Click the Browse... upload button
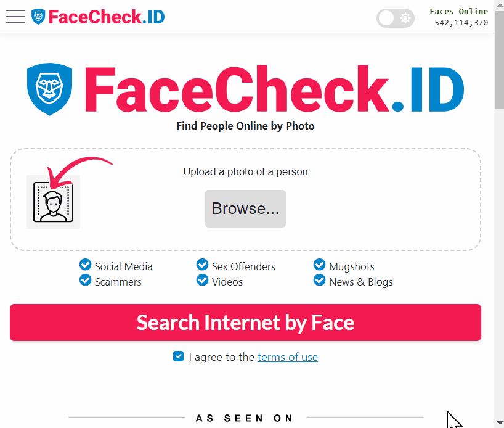The height and width of the screenshot is (428, 504). (245, 208)
